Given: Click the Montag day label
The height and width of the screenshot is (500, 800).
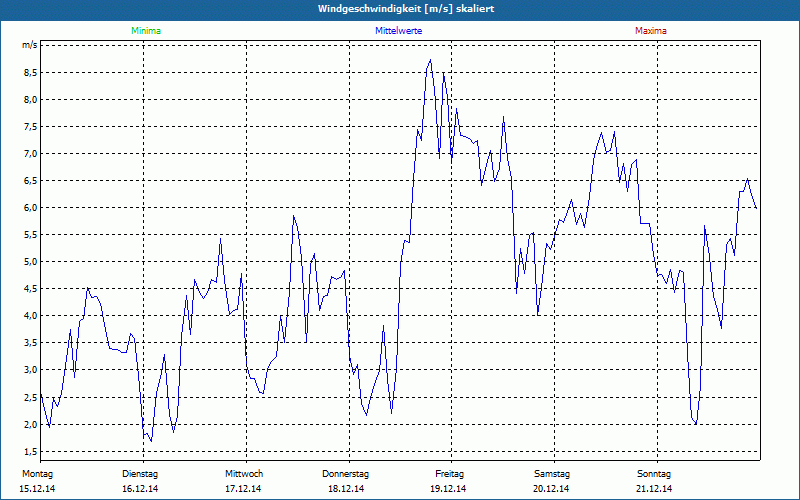Looking at the screenshot, I should click(x=37, y=474).
